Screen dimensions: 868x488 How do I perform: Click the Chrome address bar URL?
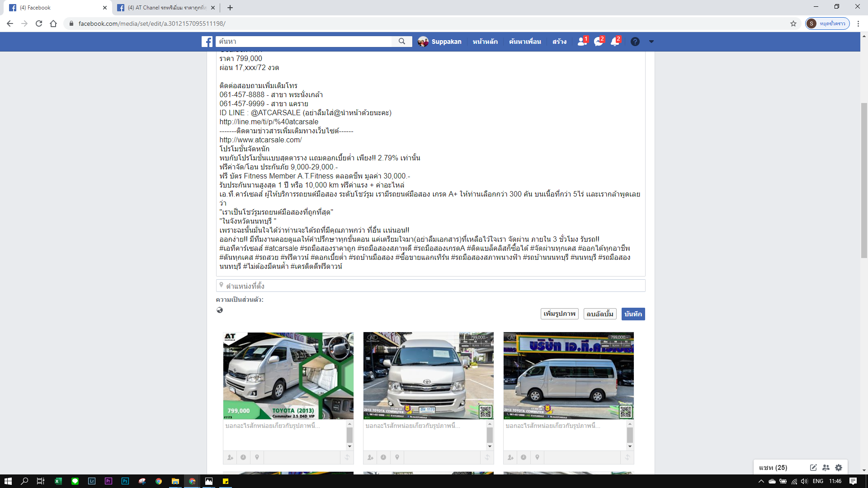[152, 23]
